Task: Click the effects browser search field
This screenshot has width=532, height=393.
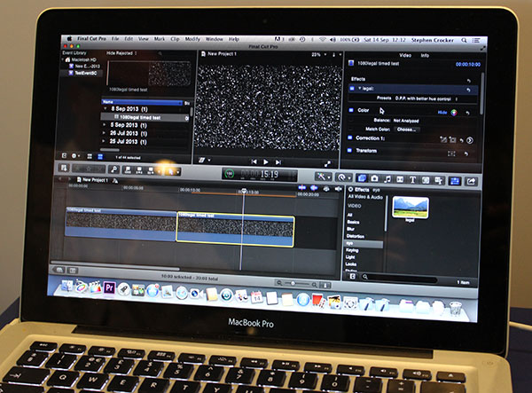Action: click(399, 279)
